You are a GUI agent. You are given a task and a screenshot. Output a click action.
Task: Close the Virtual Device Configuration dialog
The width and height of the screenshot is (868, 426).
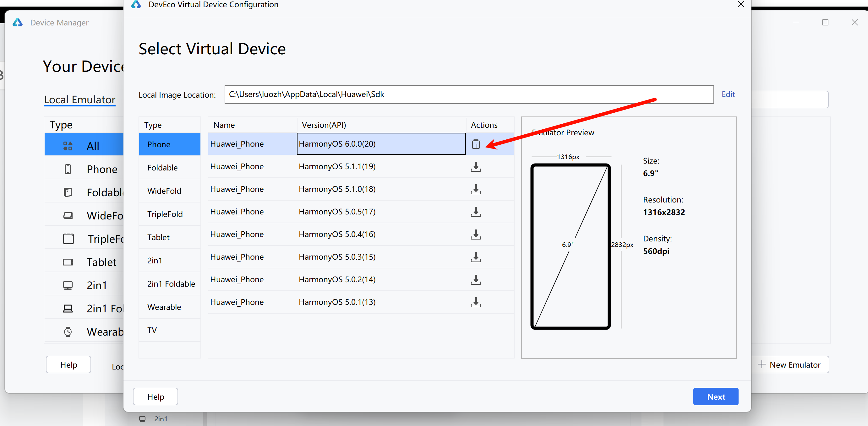tap(741, 4)
